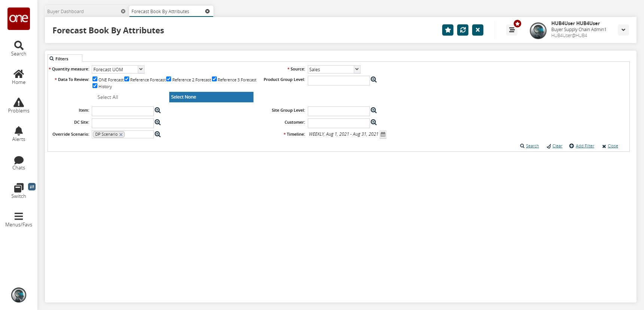Click the Override Scenario field
Image resolution: width=644 pixels, height=310 pixels.
[x=123, y=134]
